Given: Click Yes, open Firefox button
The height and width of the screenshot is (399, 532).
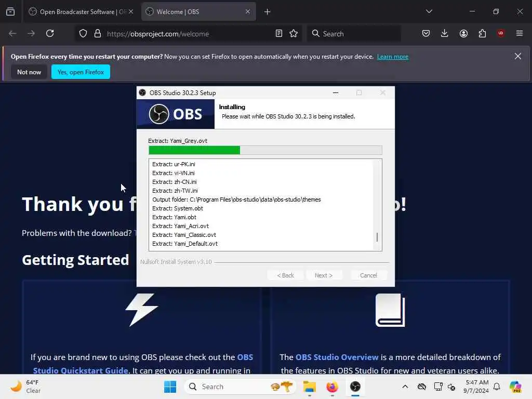Looking at the screenshot, I should [x=81, y=72].
